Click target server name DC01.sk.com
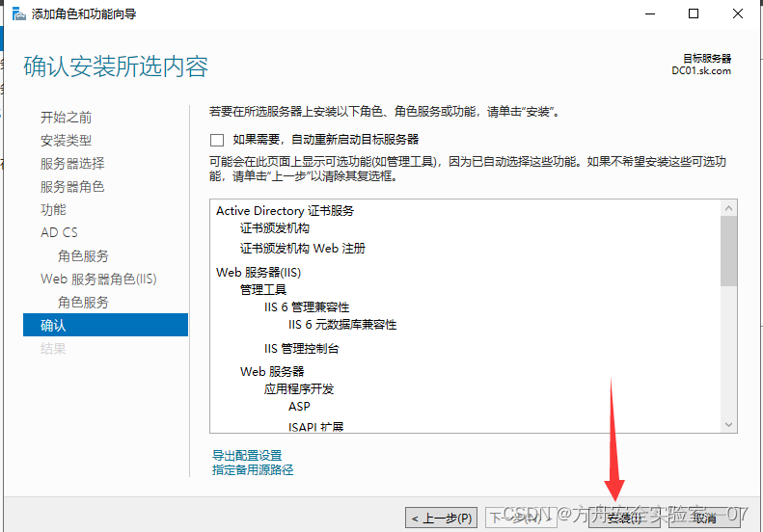The image size is (763, 532). (701, 71)
